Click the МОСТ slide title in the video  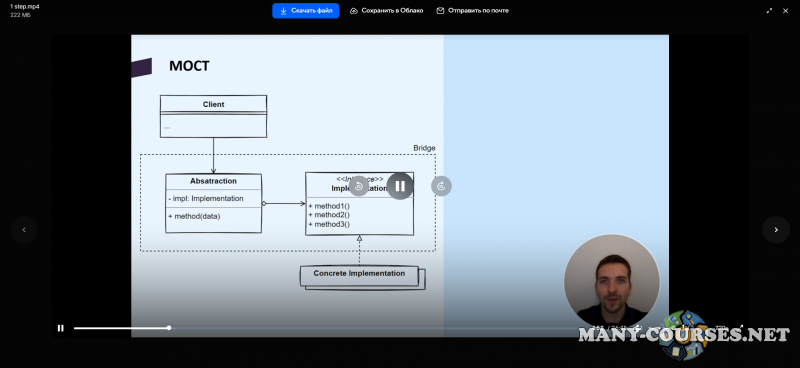coord(189,66)
